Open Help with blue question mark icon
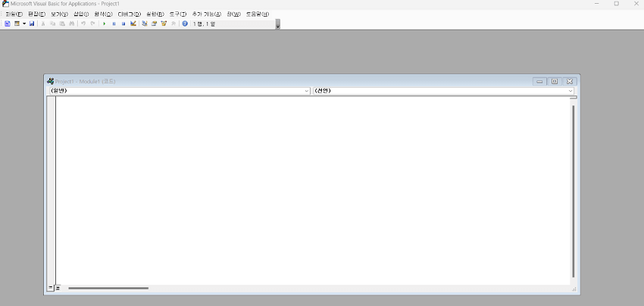The height and width of the screenshot is (306, 644). 185,23
